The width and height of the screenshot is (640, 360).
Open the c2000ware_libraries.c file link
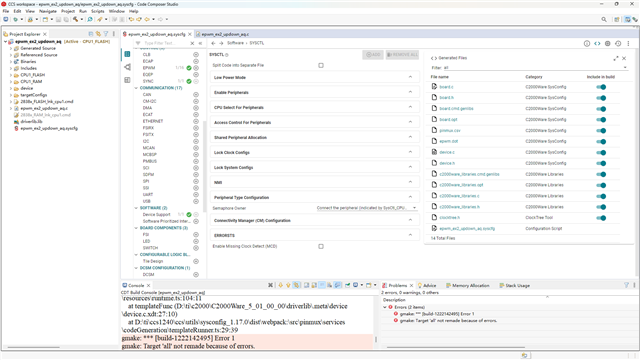click(459, 196)
